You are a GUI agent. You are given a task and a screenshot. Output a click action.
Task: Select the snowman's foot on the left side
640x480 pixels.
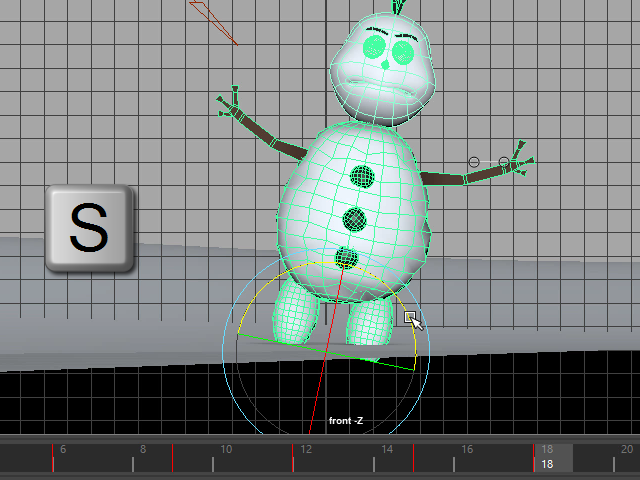[x=296, y=312]
